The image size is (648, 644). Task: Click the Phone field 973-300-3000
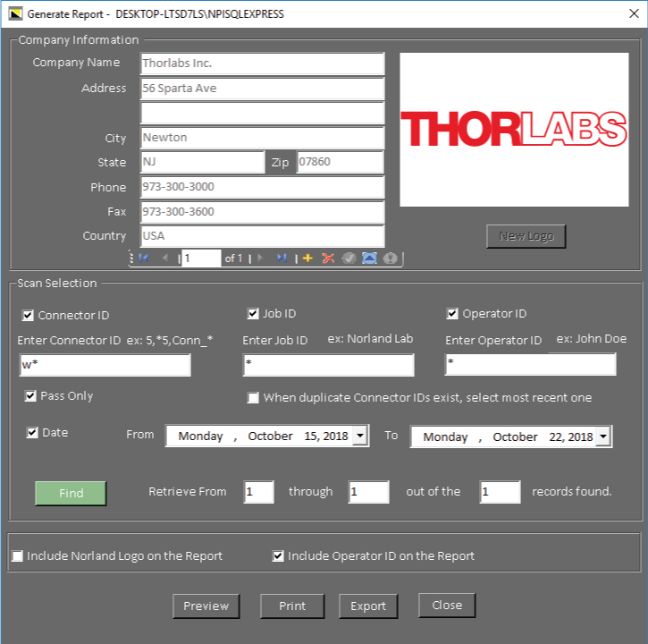(263, 187)
